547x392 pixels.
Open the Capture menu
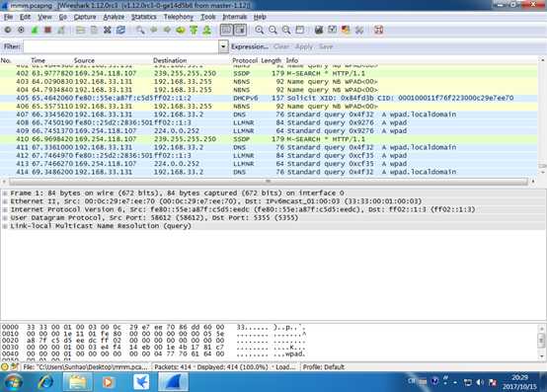85,17
